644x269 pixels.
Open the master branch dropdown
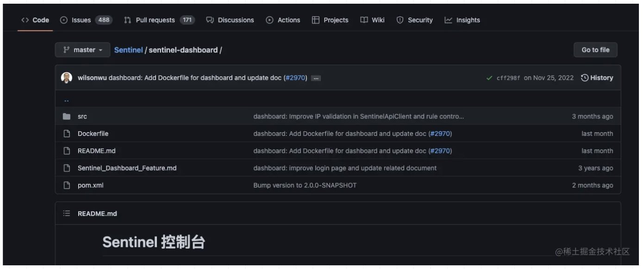pyautogui.click(x=82, y=50)
